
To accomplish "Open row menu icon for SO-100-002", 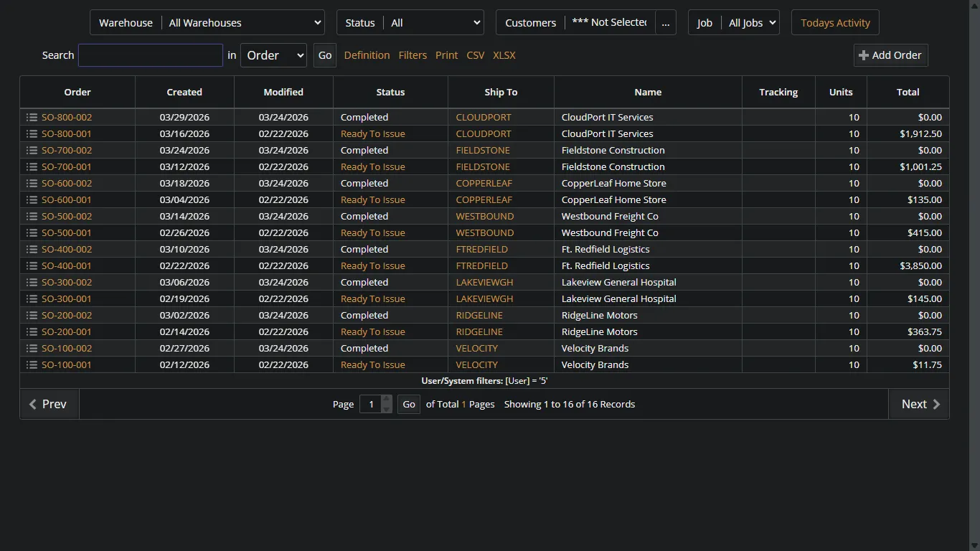I will [32, 348].
